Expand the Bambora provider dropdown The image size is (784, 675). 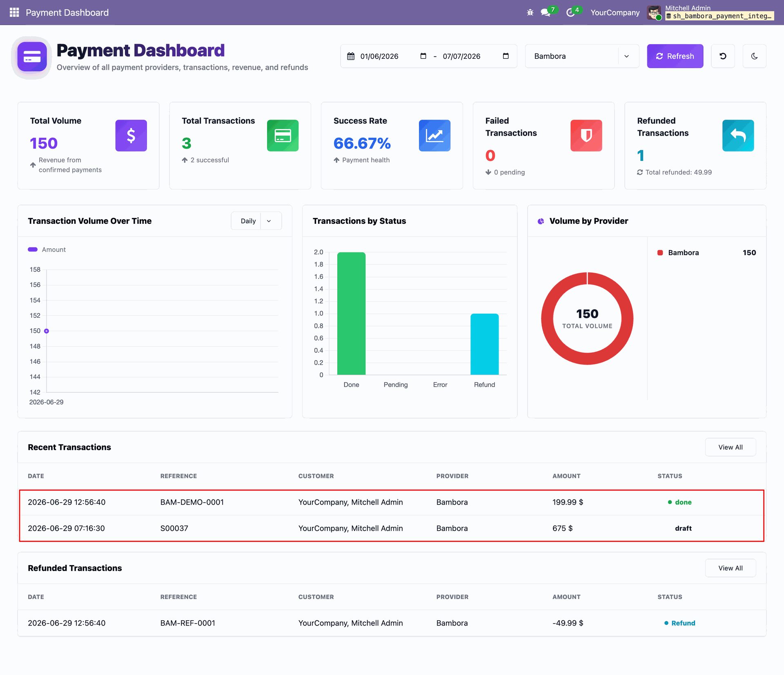pyautogui.click(x=582, y=56)
